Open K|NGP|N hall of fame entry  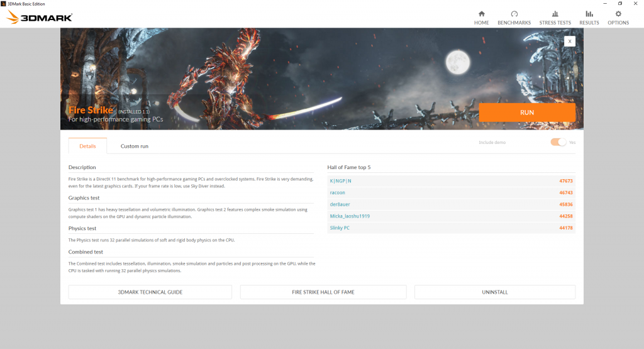[x=340, y=181]
